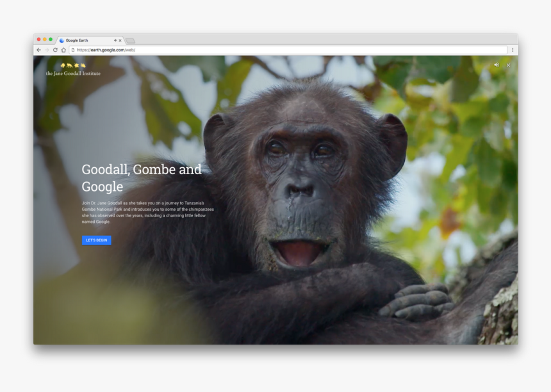
Task: Click the earth.google.com address bar
Action: click(288, 50)
